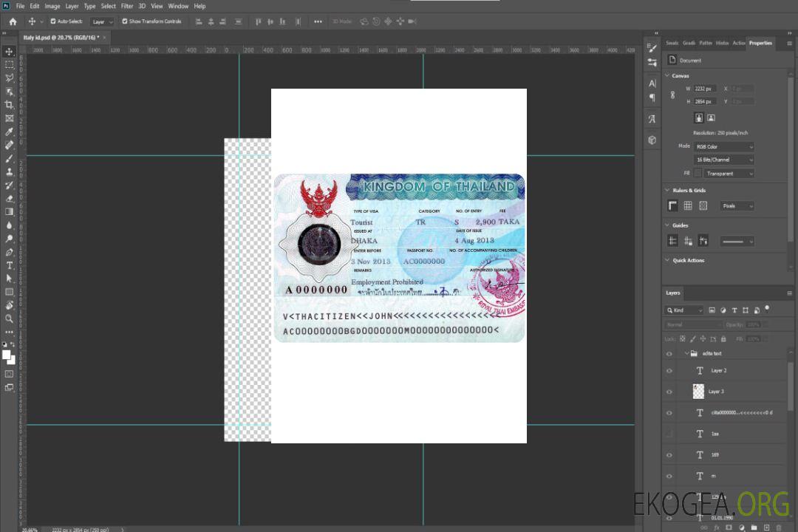
Task: Set canvas to landscape orientation
Action: (711, 117)
